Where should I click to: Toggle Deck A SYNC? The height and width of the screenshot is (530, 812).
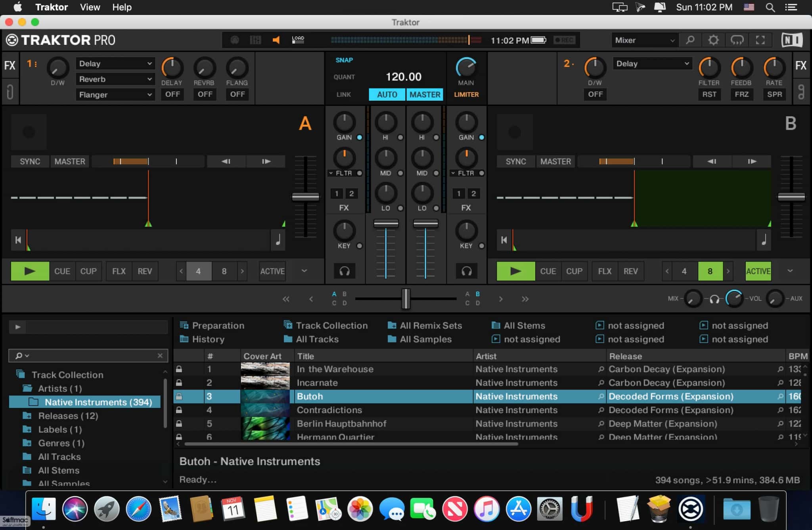tap(30, 161)
